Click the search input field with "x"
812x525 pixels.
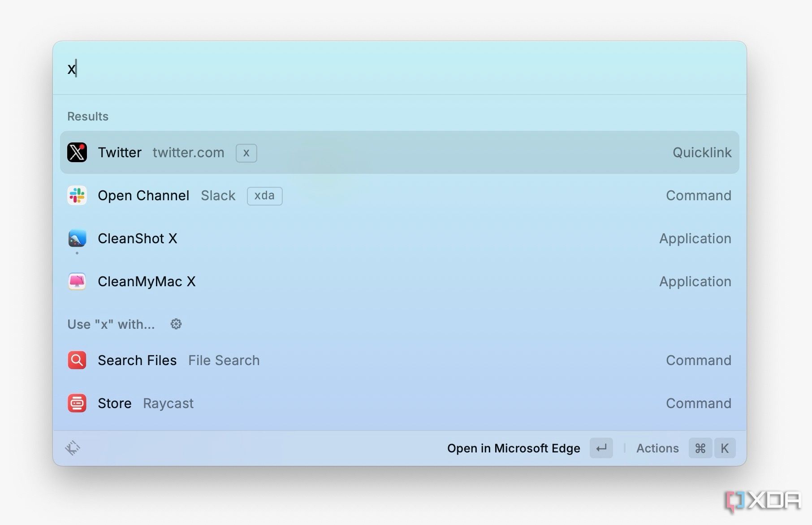(x=399, y=68)
